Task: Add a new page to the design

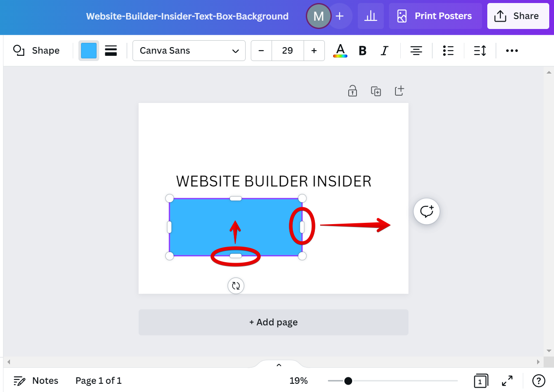Action: click(273, 322)
